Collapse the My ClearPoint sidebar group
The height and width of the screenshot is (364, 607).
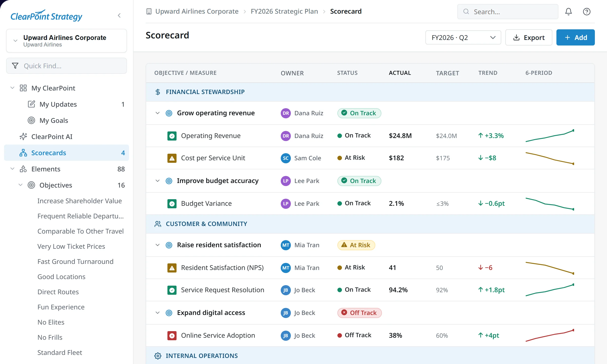point(12,88)
